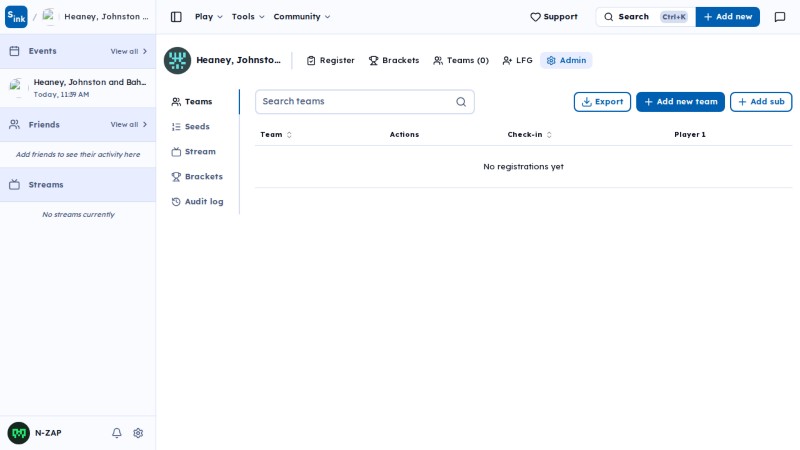Click the Add sub button
The width and height of the screenshot is (800, 450).
pos(761,102)
